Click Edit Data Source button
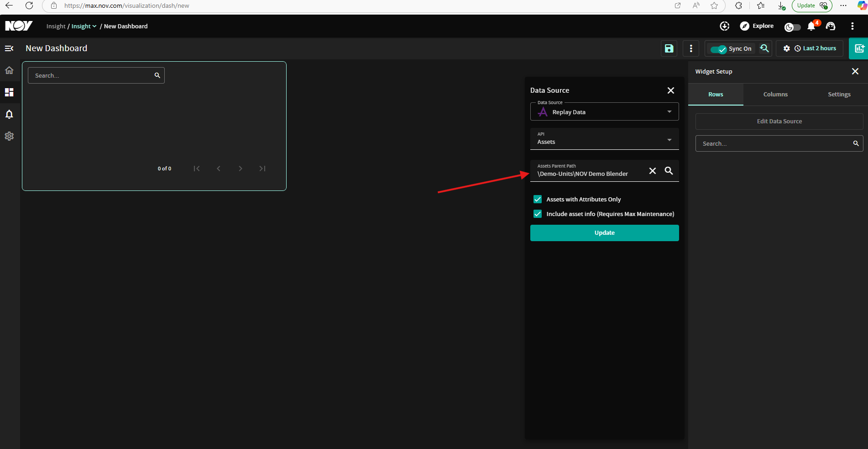The image size is (868, 449). 779,121
